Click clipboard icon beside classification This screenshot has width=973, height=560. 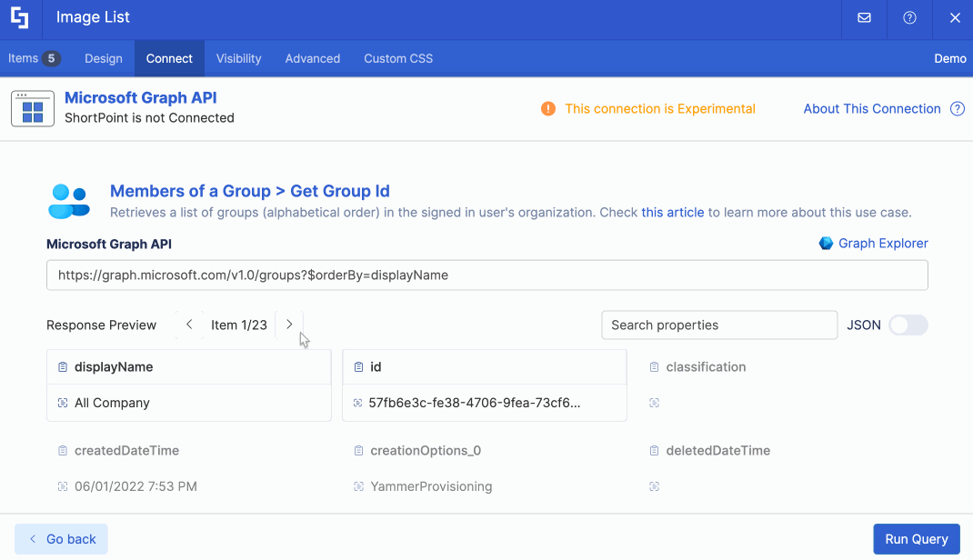[x=654, y=367]
